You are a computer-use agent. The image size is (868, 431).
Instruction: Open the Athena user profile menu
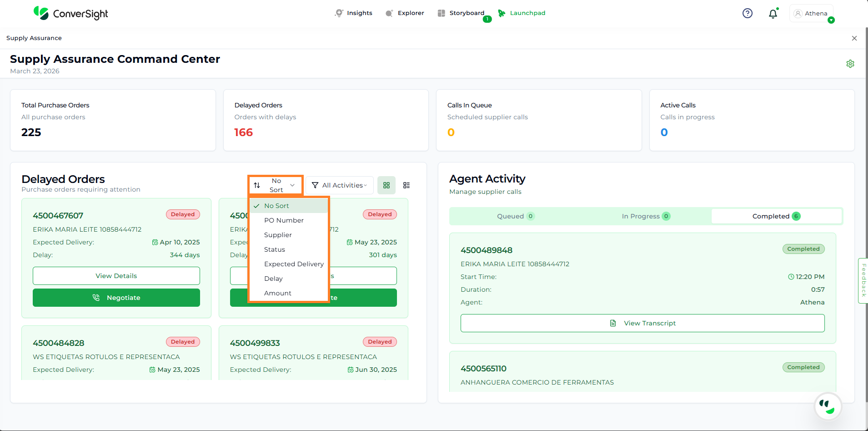pyautogui.click(x=812, y=14)
